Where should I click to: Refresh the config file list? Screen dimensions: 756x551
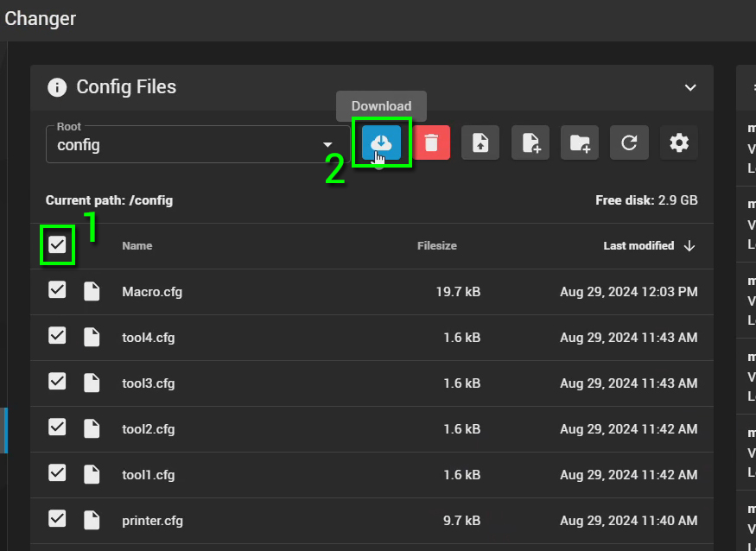click(x=629, y=143)
